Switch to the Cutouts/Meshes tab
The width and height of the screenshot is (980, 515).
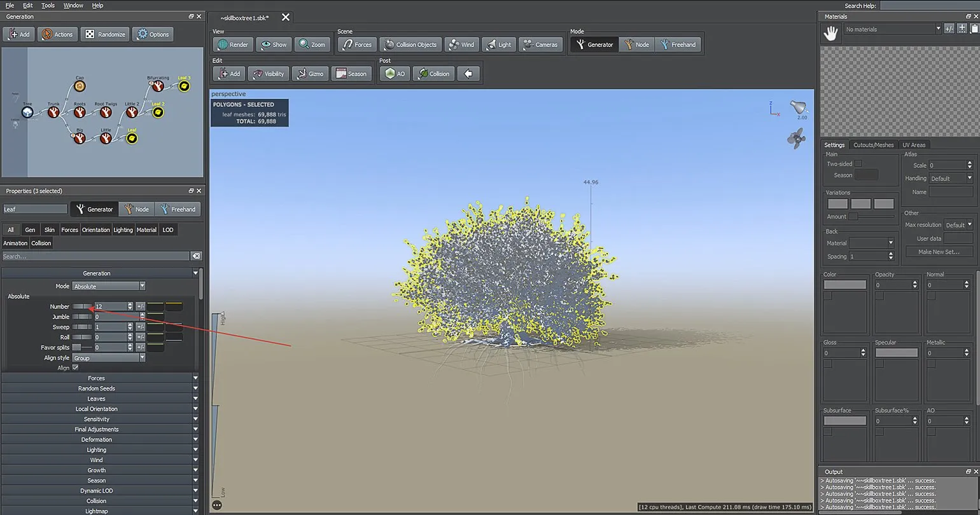tap(873, 145)
